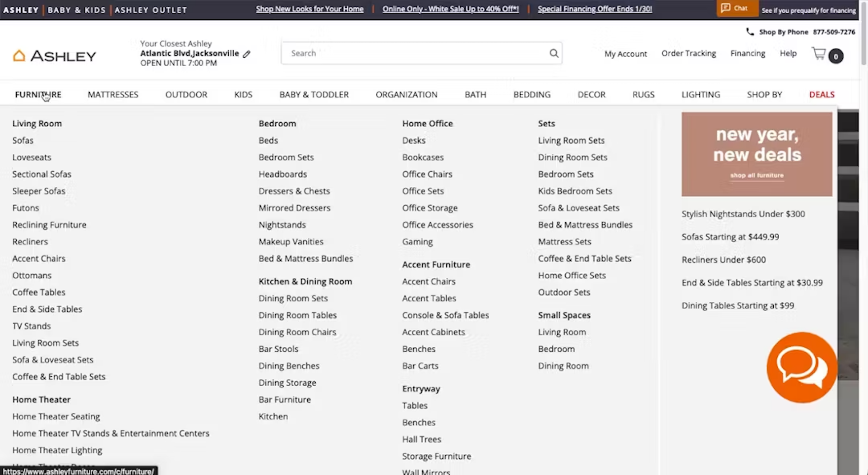The image size is (868, 475).
Task: Click the Ashley home logo
Action: click(x=54, y=56)
